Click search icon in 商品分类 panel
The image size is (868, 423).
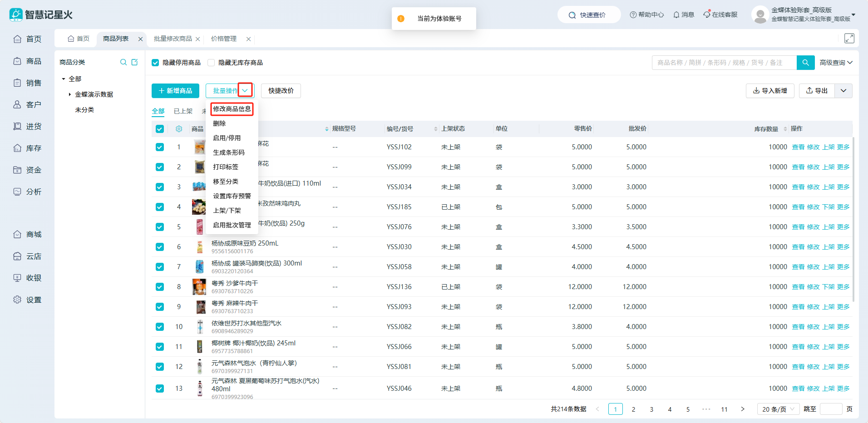123,62
